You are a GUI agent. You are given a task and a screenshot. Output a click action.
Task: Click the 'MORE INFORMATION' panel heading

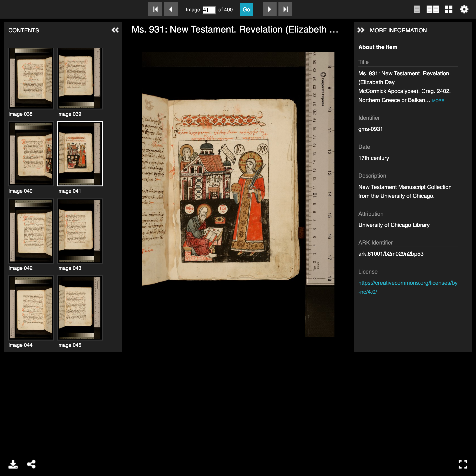pos(398,30)
